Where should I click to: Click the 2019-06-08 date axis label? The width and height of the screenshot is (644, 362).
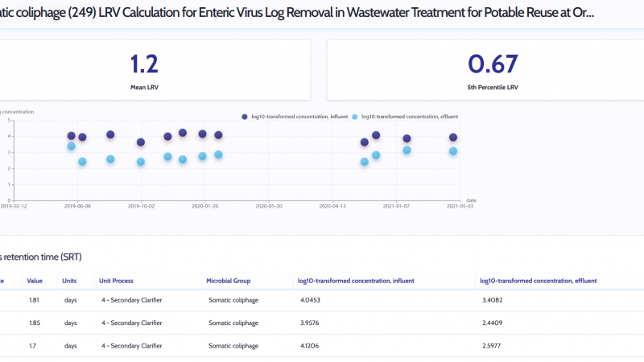77,206
